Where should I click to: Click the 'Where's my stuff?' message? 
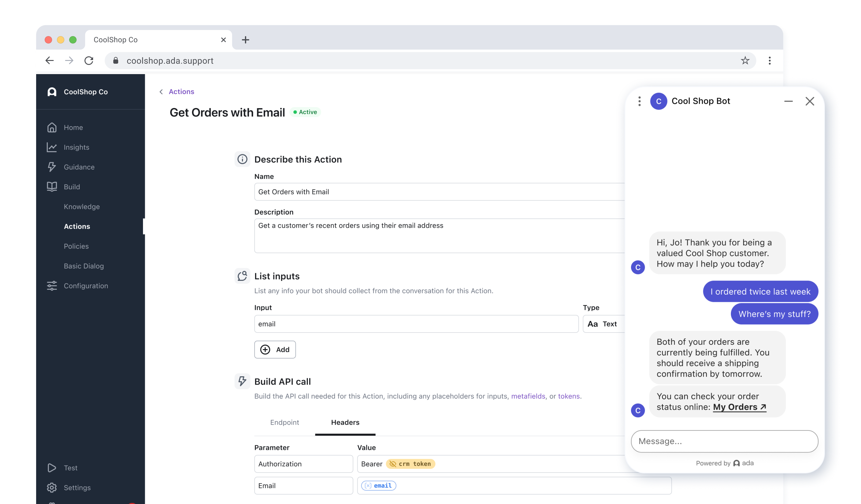(774, 314)
